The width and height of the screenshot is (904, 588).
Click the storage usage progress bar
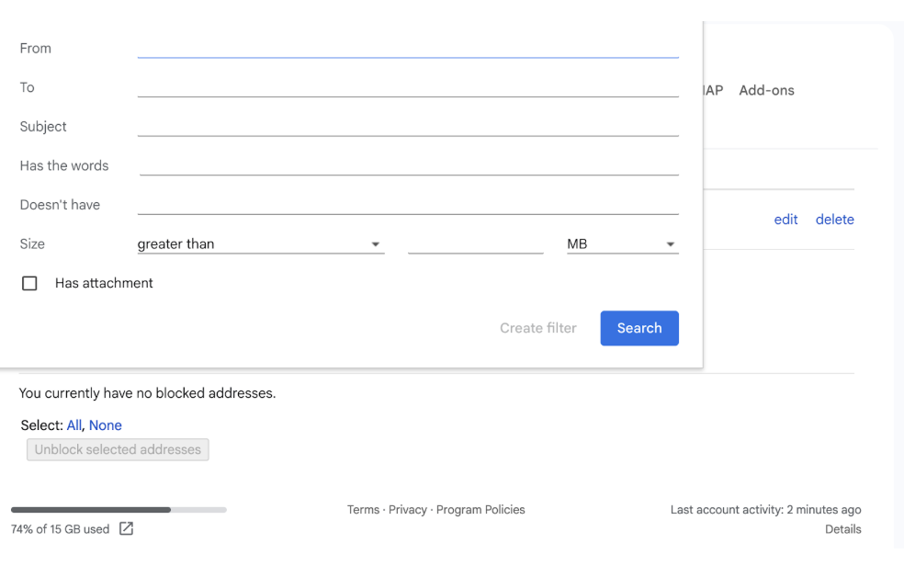(x=119, y=509)
